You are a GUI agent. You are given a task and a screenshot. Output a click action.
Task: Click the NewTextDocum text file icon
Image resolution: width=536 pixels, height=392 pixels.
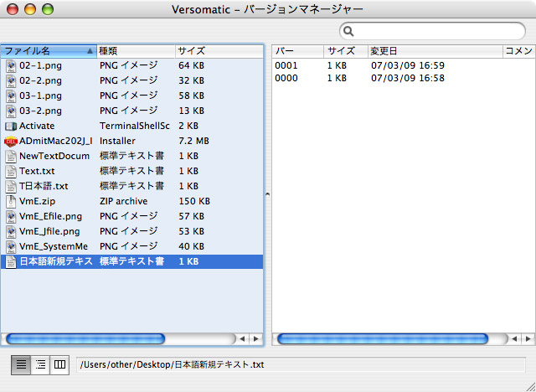pos(11,156)
